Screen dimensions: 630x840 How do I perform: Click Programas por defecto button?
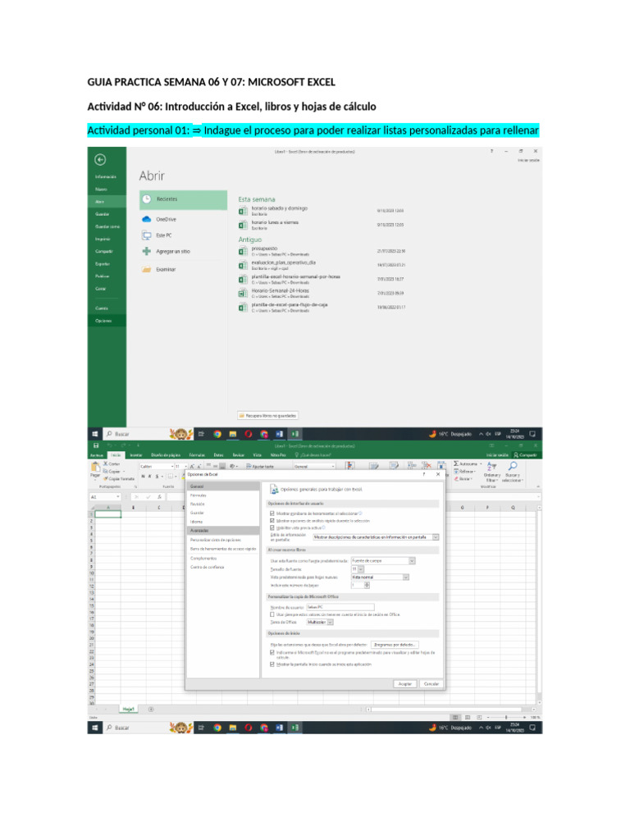click(395, 645)
